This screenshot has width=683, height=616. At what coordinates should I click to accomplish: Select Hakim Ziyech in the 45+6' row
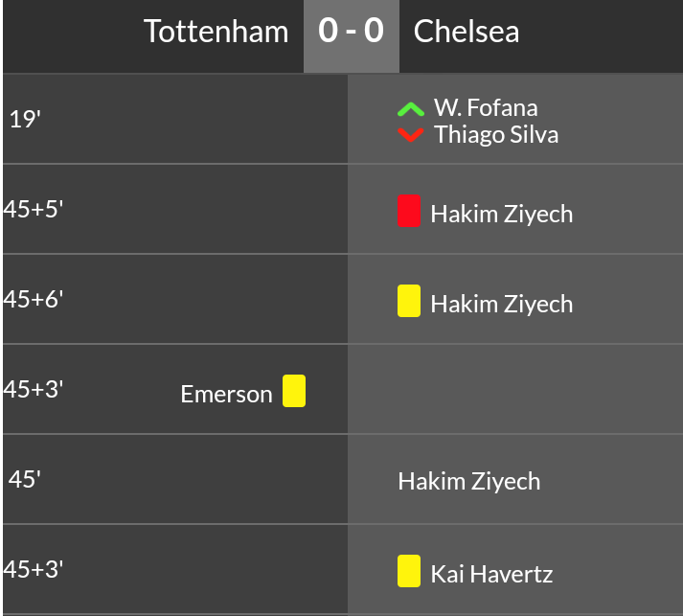(502, 304)
